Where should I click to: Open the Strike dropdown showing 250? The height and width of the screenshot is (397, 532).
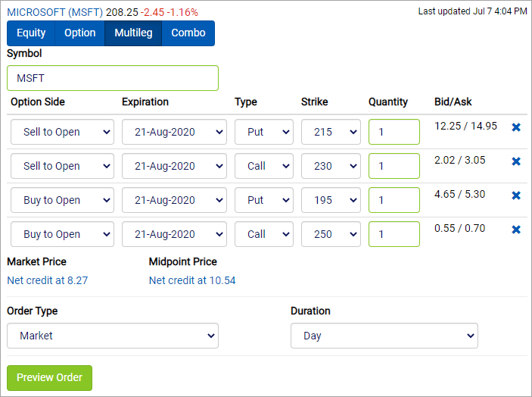(x=331, y=234)
